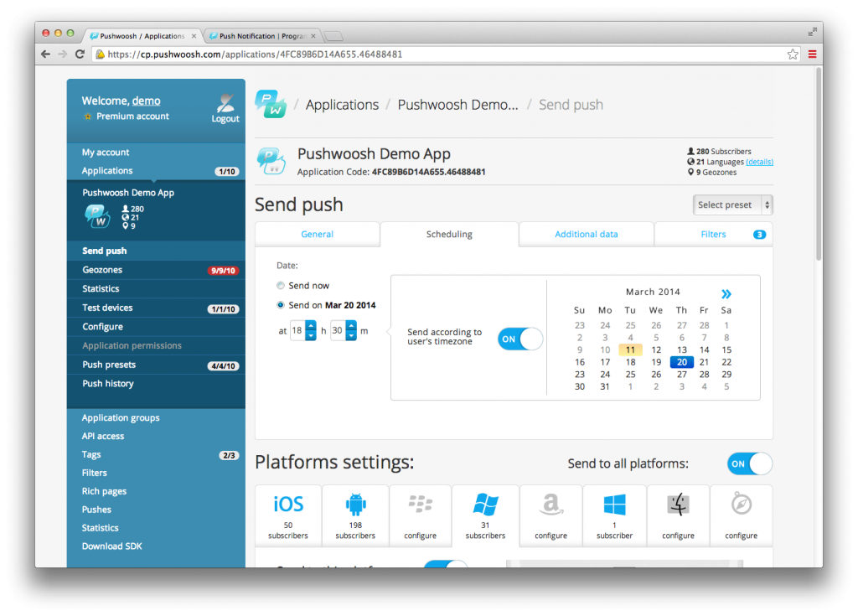Click browser forward arrow
Viewport: 858px width, 616px height.
[x=62, y=54]
